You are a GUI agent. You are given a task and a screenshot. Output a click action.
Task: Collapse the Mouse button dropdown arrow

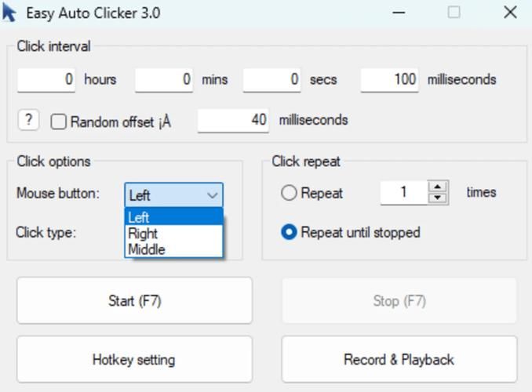(x=212, y=195)
